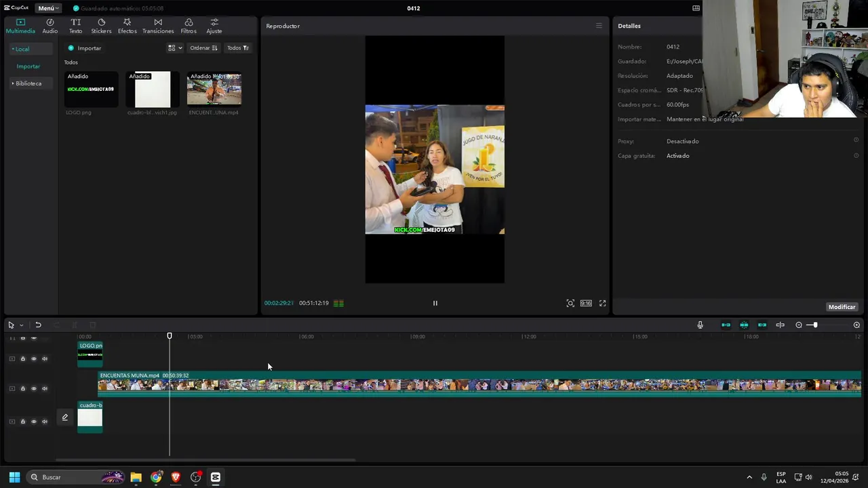This screenshot has height=488, width=868.
Task: Enter fullscreen preview mode
Action: (x=602, y=303)
